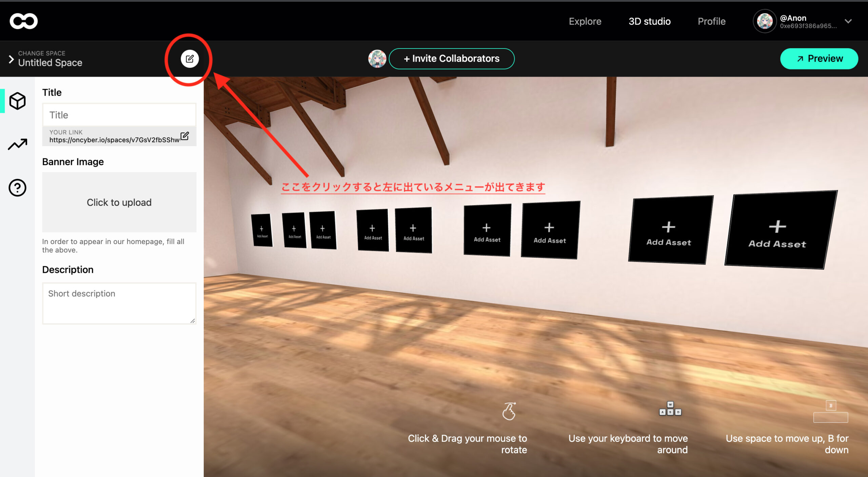Viewport: 868px width, 477px height.
Task: Click the seventh Add Asset frame
Action: (x=550, y=230)
